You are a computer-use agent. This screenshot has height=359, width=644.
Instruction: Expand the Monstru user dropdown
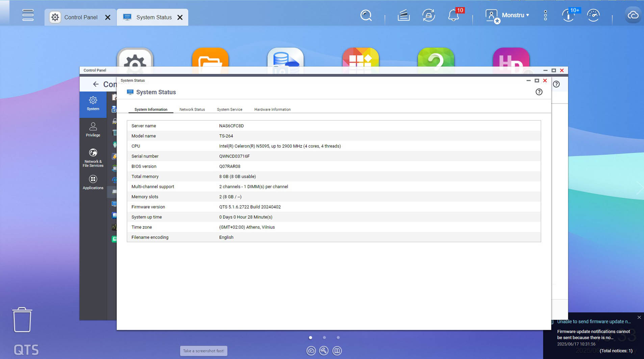coord(515,15)
